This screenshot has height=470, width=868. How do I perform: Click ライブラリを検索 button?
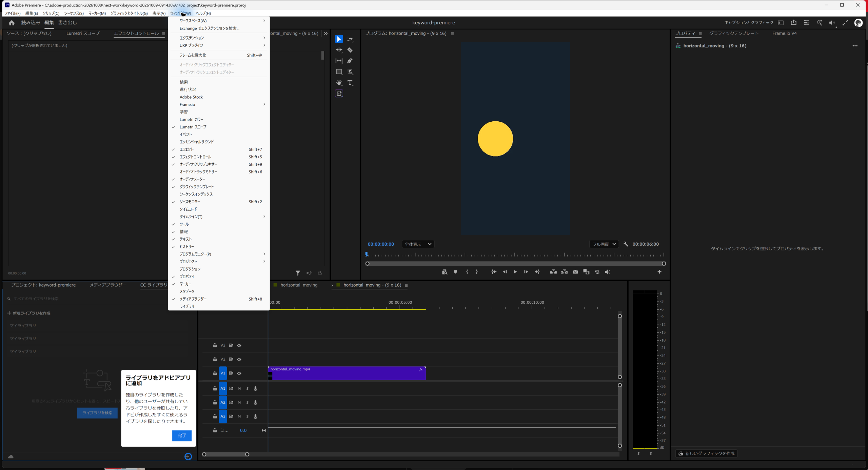click(x=97, y=413)
